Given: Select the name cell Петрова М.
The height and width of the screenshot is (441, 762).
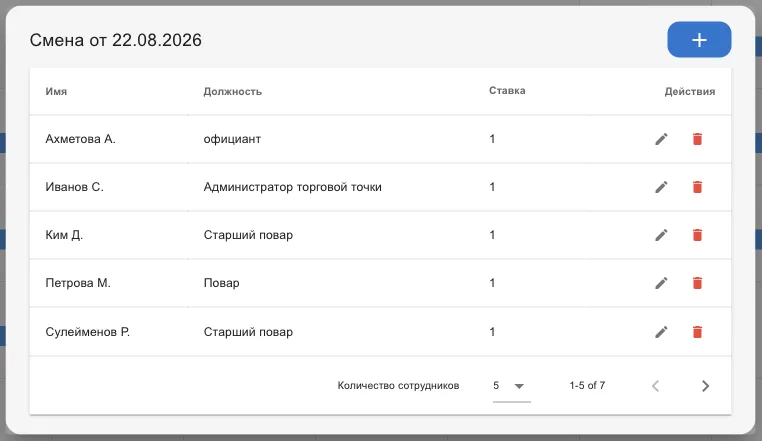Looking at the screenshot, I should point(78,283).
